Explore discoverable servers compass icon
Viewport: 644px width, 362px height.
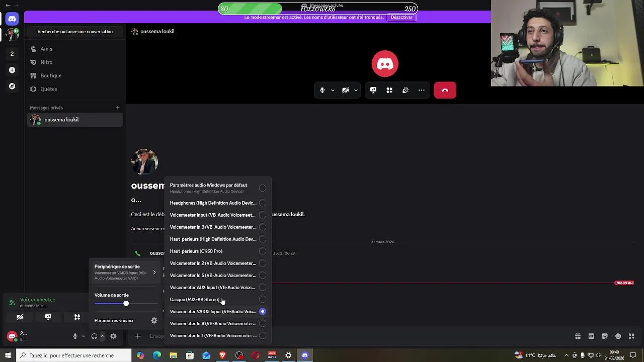[x=12, y=86]
